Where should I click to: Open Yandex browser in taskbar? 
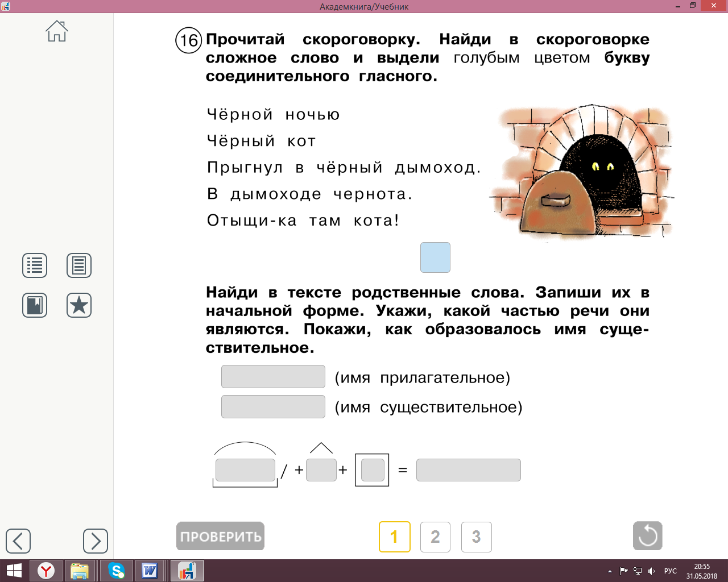click(46, 571)
